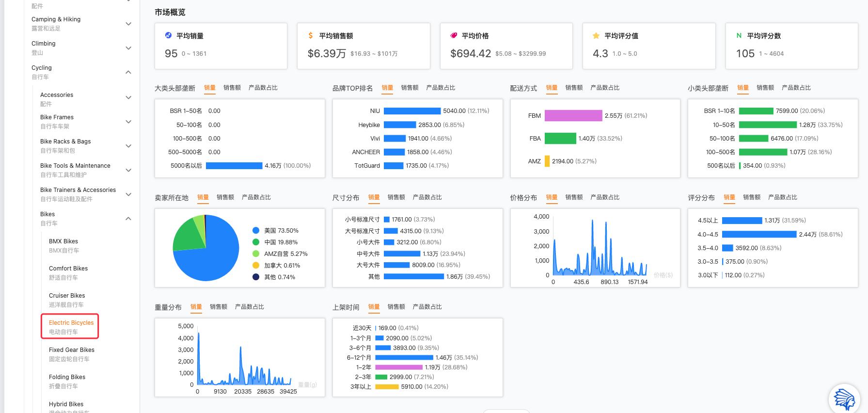Switch 评分分布 chart to 销售额 tab

click(x=752, y=197)
